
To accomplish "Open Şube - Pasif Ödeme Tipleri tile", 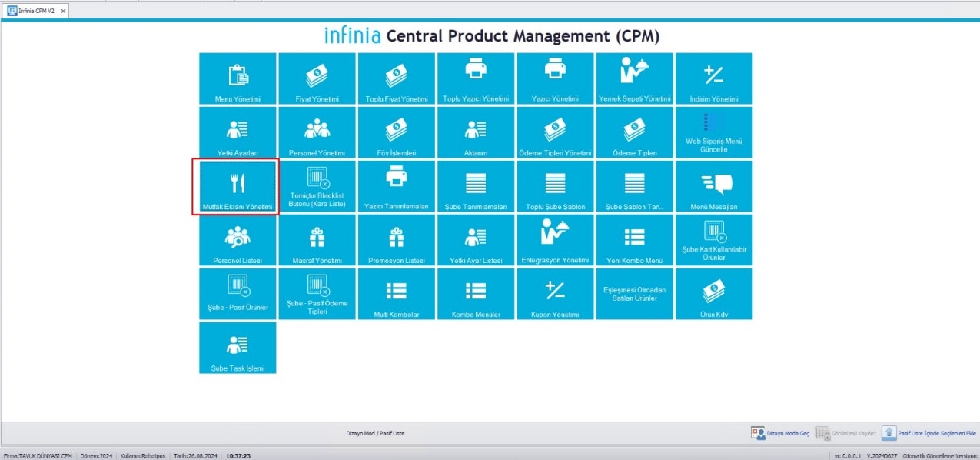I will click(x=317, y=294).
